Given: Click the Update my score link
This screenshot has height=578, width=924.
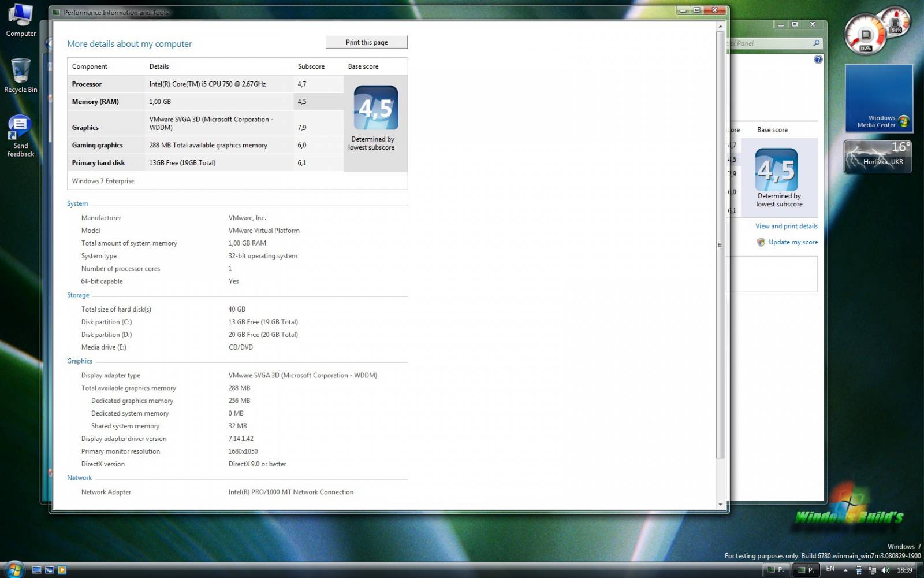Looking at the screenshot, I should pos(793,242).
